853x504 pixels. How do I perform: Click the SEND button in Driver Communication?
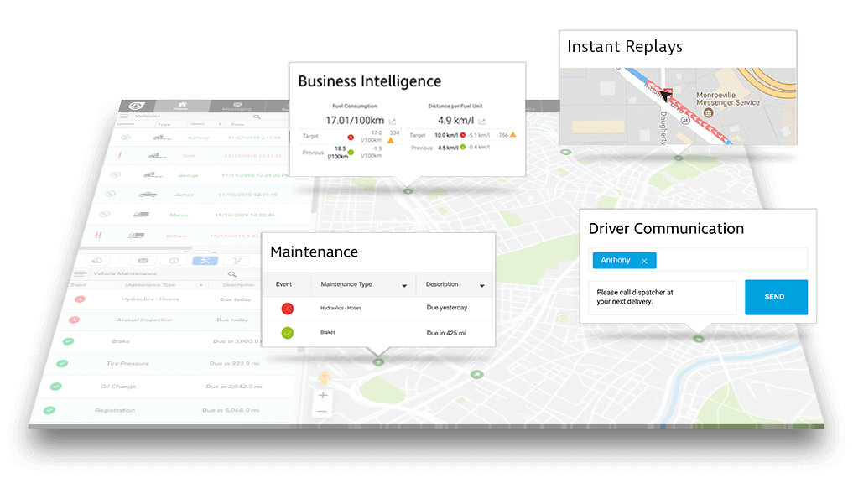776,297
